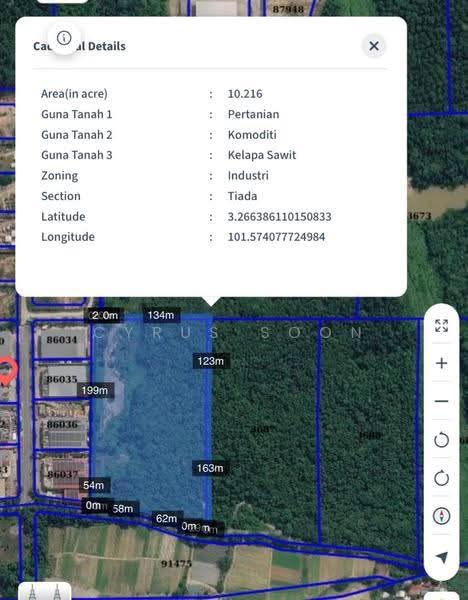Close the Cadastral Details popup

pyautogui.click(x=374, y=46)
